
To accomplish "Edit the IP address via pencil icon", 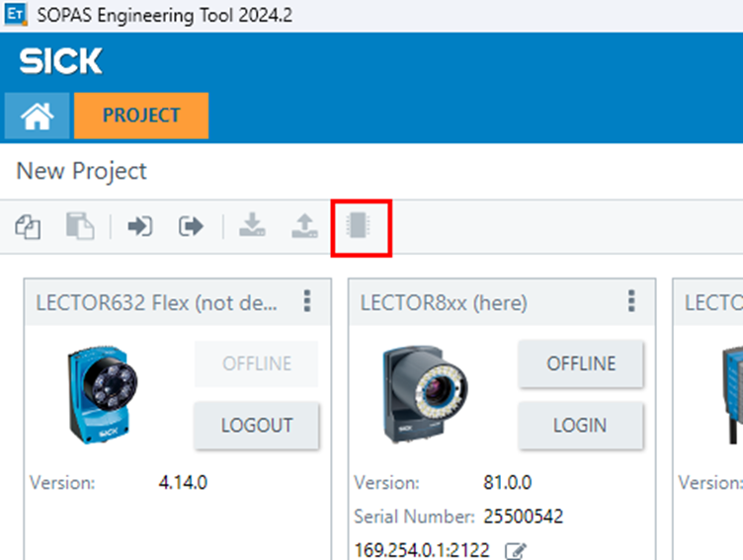I will coord(514,550).
